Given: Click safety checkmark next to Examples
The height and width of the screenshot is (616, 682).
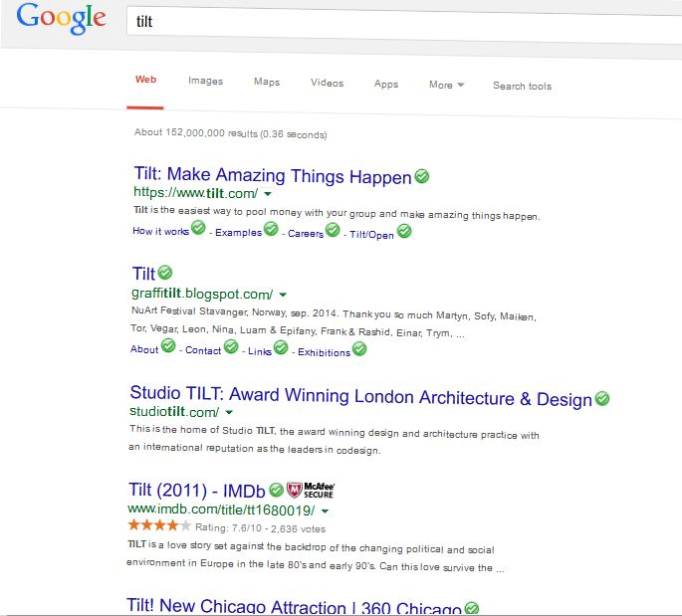Looking at the screenshot, I should (271, 229).
